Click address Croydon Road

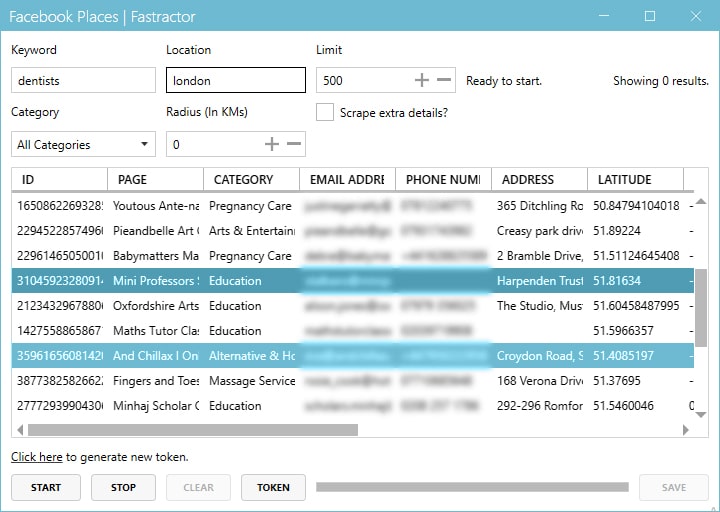tap(540, 355)
